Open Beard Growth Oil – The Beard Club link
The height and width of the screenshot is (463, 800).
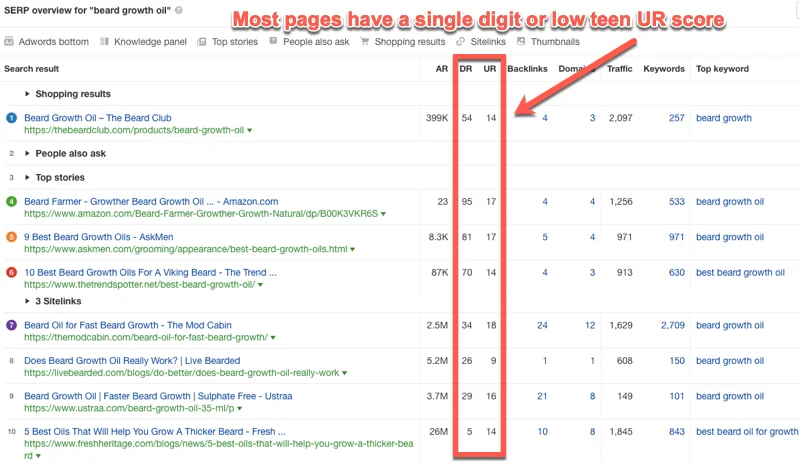(x=98, y=118)
